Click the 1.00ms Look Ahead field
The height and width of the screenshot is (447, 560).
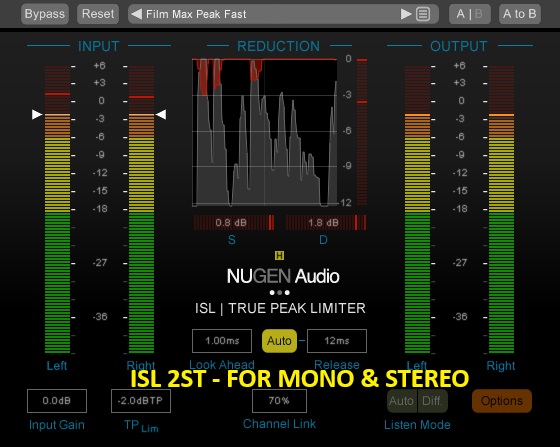[222, 341]
